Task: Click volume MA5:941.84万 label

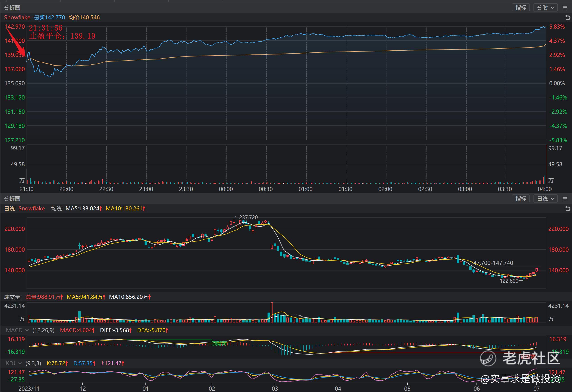Action: [86, 297]
